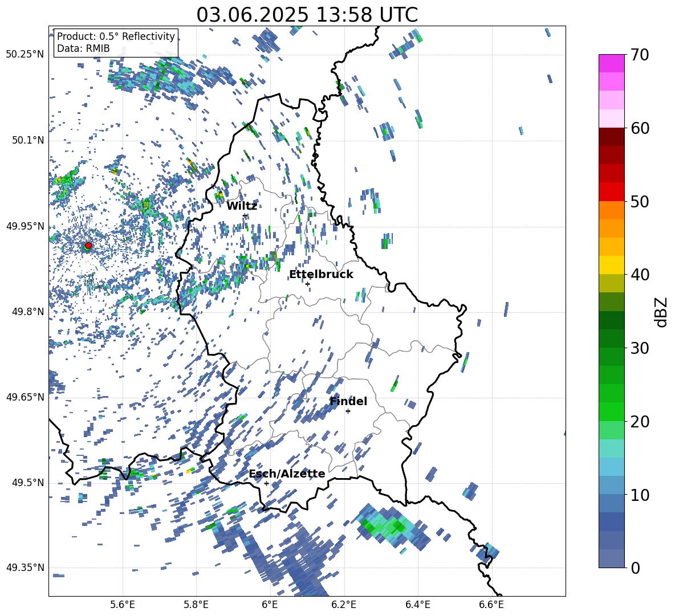Click the 40 colorbar tick label
Screen dimensions: 675x616
coord(640,275)
